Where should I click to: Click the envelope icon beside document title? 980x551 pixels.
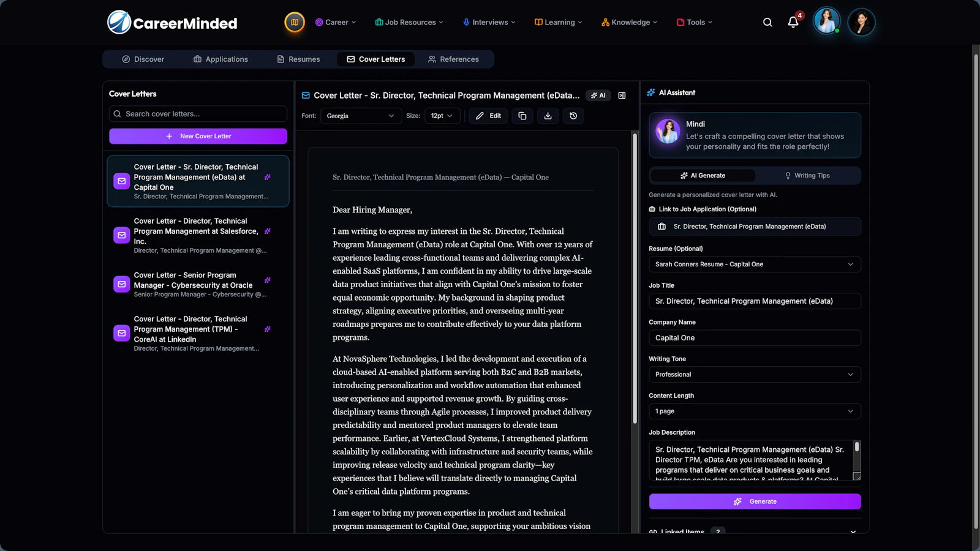[306, 96]
